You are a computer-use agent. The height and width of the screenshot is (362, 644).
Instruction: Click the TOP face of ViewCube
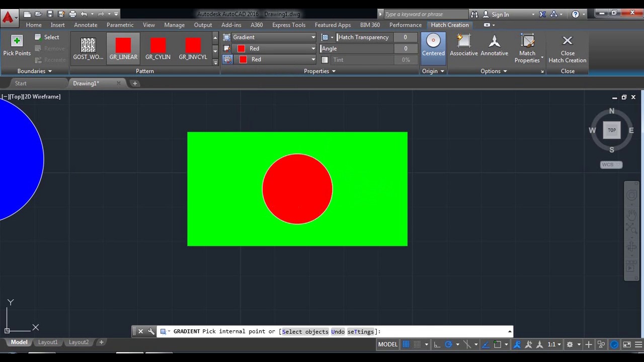pyautogui.click(x=612, y=130)
